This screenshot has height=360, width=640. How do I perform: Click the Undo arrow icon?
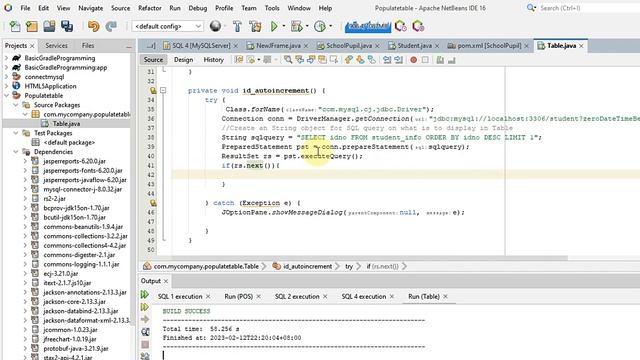click(93, 27)
